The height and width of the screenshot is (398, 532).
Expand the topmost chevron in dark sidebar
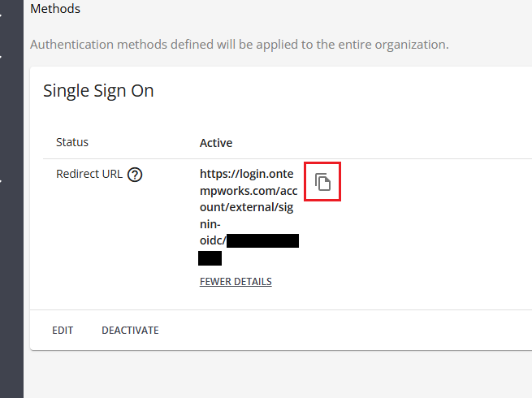click(2, 14)
